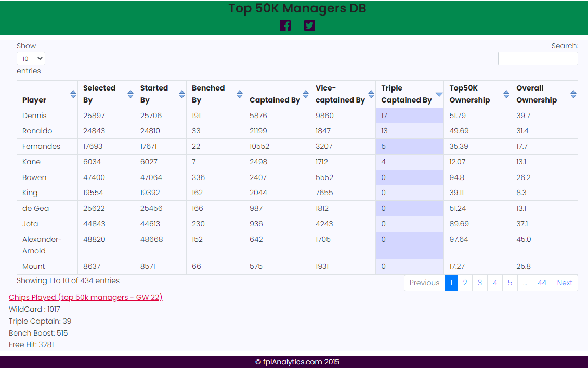Select the Alexander-Arnold player cell
This screenshot has height=371, width=588.
47,245
